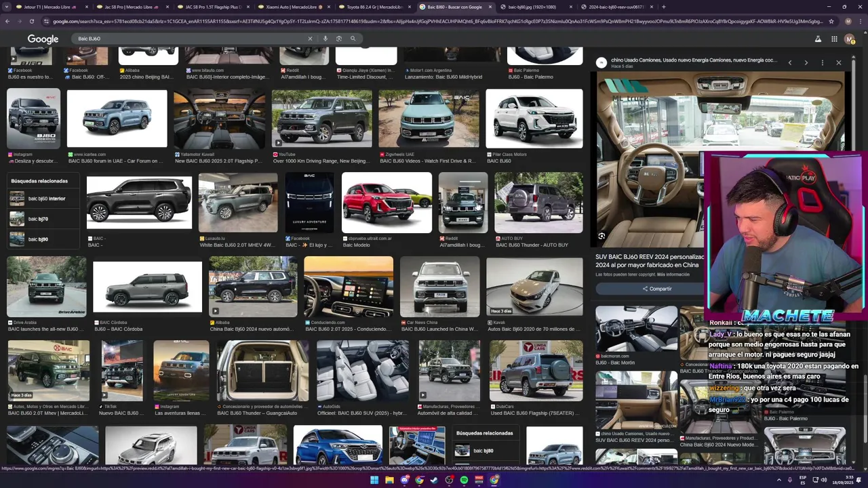Change the ESP keyboard language indicator
The height and width of the screenshot is (488, 868).
coord(803,480)
